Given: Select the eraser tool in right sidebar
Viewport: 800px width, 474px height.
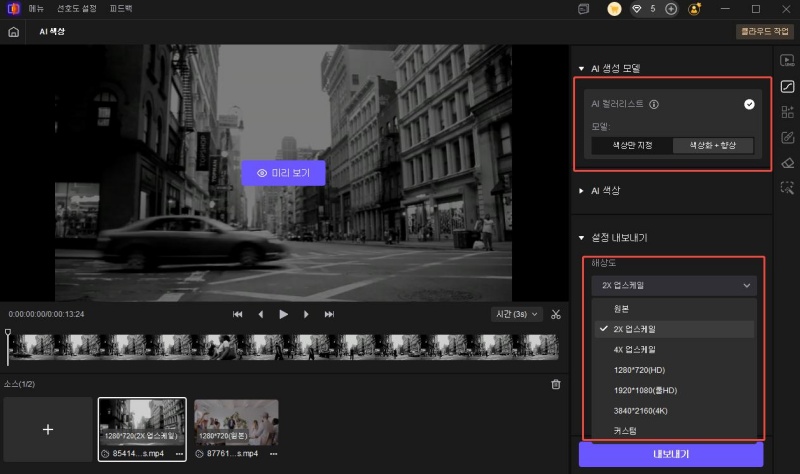Looking at the screenshot, I should point(787,162).
